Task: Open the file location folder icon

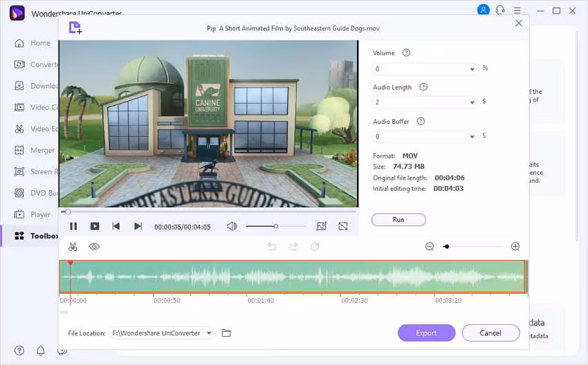Action: coord(226,333)
